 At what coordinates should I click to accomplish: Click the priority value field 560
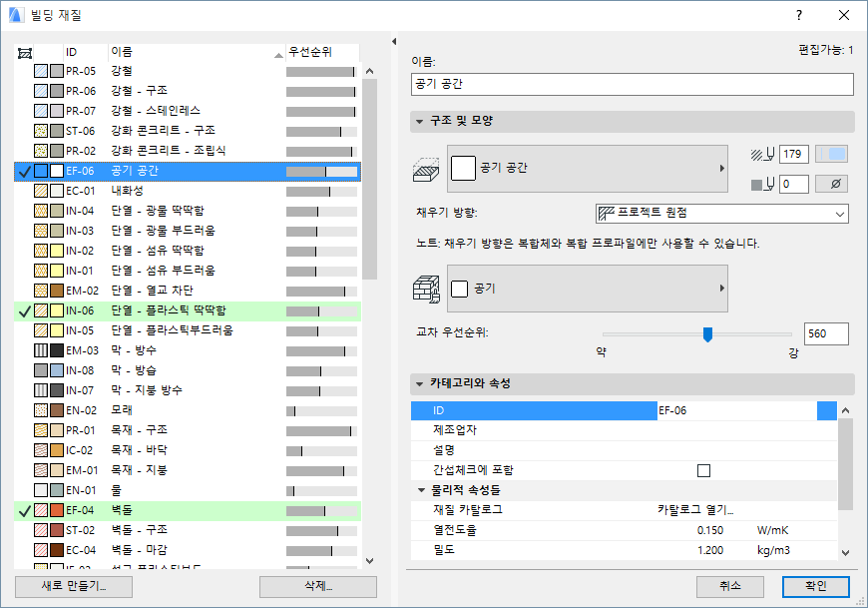point(826,333)
